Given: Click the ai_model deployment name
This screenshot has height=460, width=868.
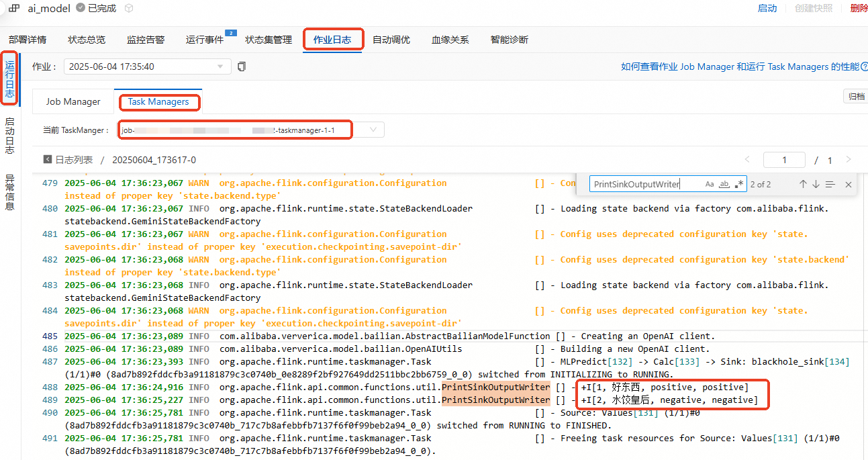Looking at the screenshot, I should [49, 8].
